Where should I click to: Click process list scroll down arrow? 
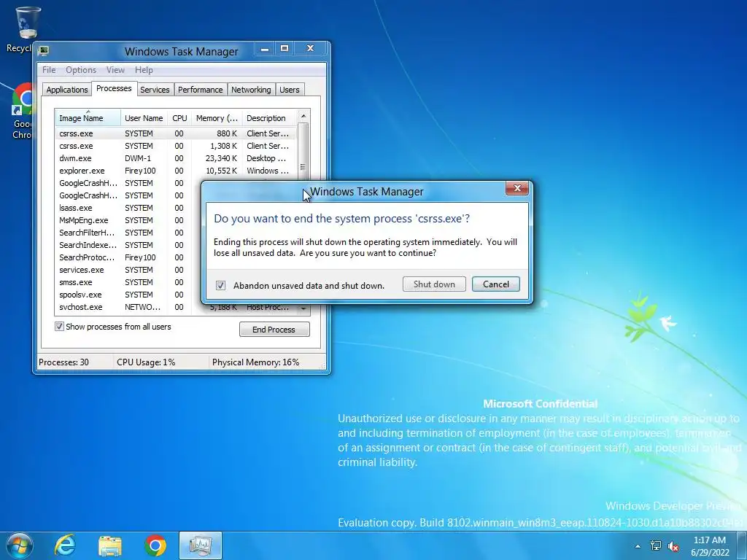(303, 309)
